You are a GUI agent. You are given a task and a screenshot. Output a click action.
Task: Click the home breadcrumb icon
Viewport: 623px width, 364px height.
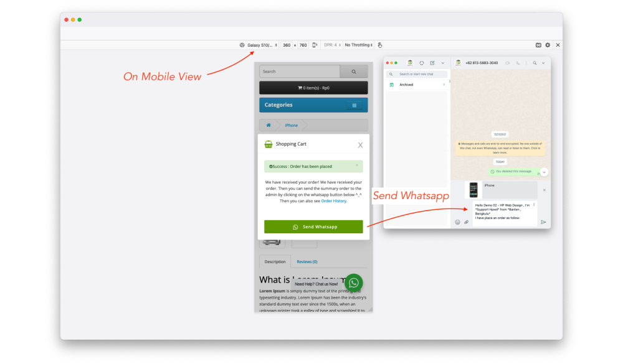(269, 125)
